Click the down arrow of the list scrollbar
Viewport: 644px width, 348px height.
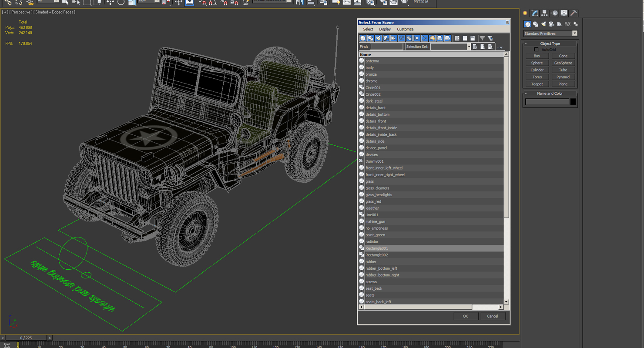pyautogui.click(x=506, y=301)
